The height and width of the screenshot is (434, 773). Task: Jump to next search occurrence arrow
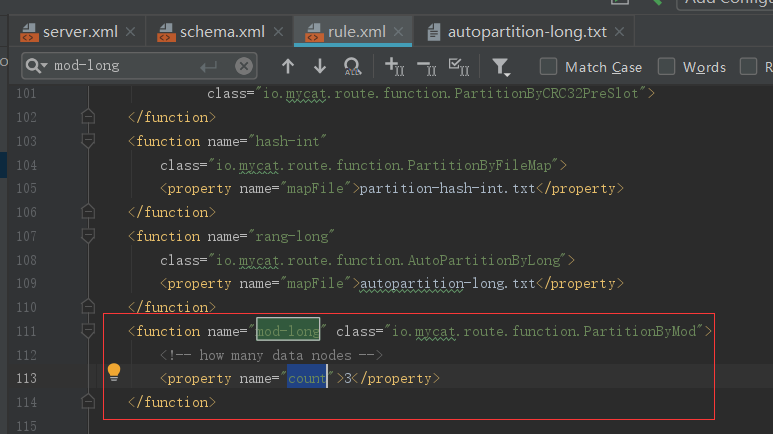click(320, 67)
